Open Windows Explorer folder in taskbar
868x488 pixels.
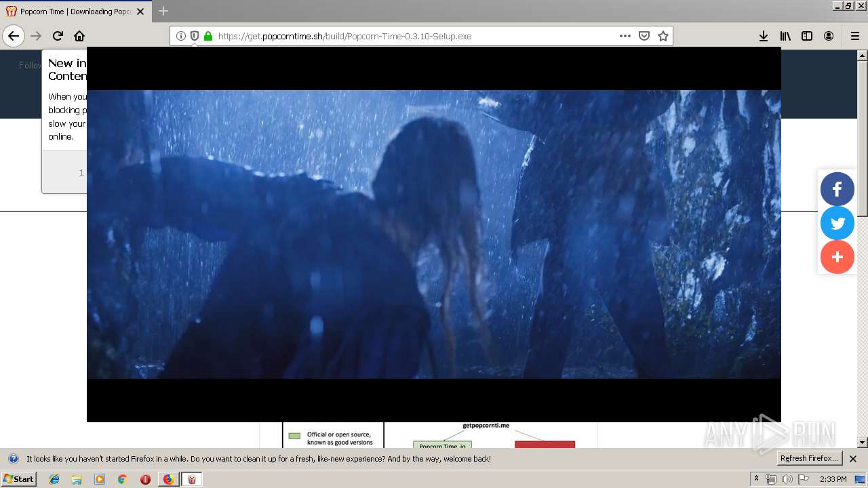pyautogui.click(x=77, y=479)
